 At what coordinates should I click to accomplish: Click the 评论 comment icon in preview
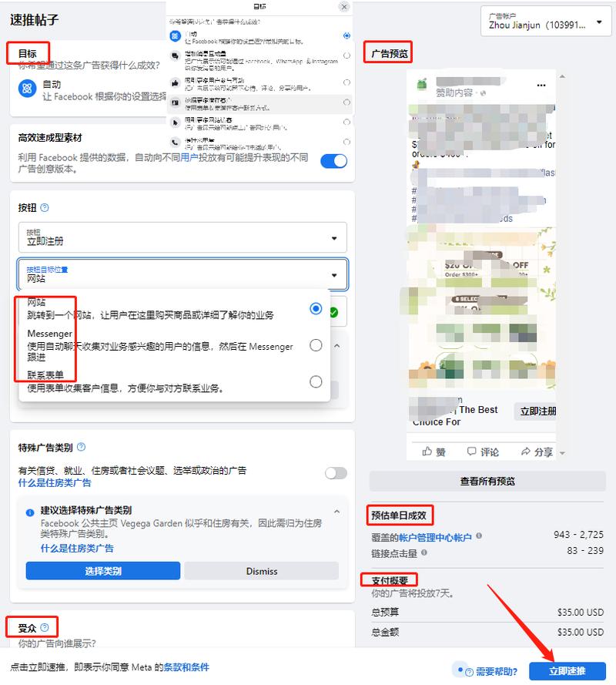471,452
